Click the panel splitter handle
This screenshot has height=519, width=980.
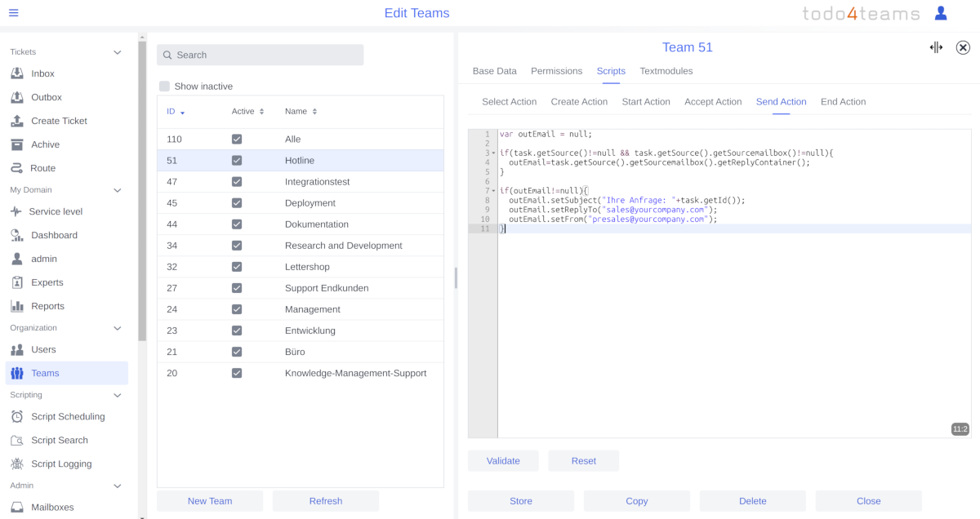(456, 277)
